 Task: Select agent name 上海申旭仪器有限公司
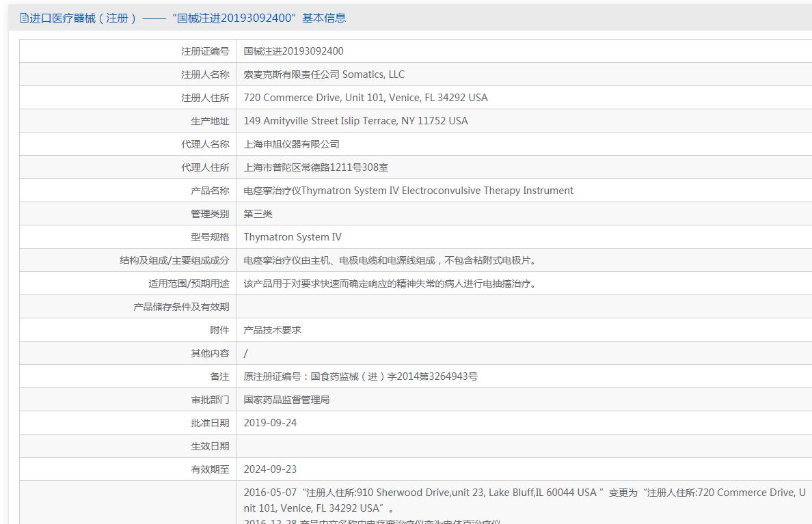[292, 144]
